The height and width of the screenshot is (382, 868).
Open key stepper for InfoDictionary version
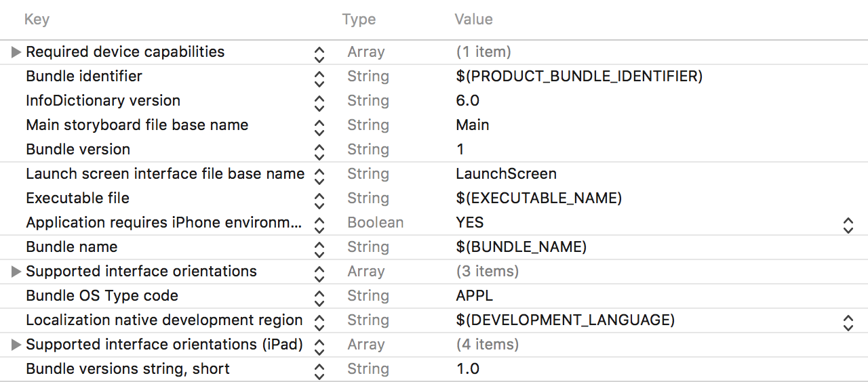coord(319,102)
